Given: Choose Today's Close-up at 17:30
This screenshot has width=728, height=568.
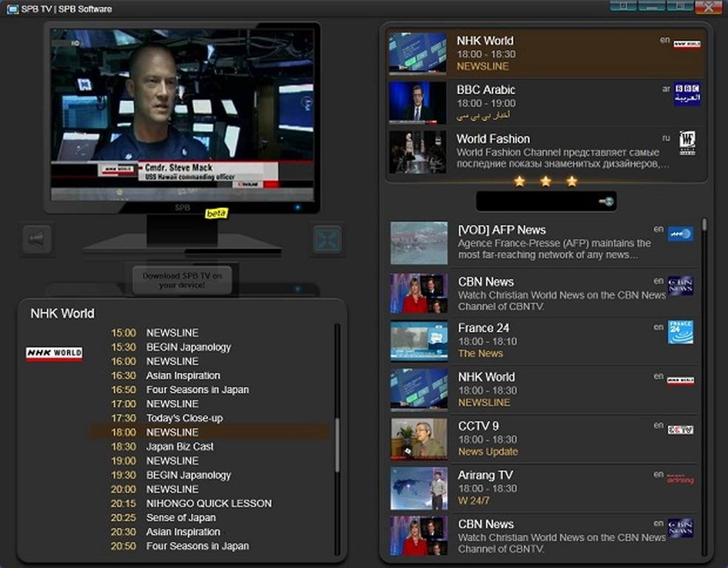Looking at the screenshot, I should tap(184, 418).
